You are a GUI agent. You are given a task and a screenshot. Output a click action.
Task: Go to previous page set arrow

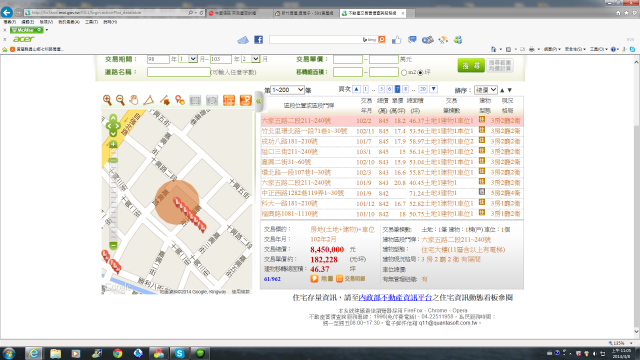pos(356,89)
